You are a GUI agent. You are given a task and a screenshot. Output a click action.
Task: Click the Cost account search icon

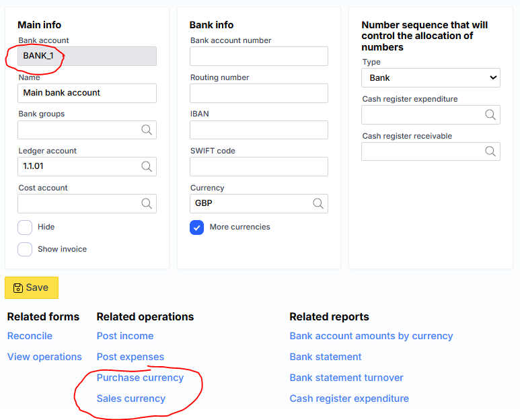click(147, 203)
